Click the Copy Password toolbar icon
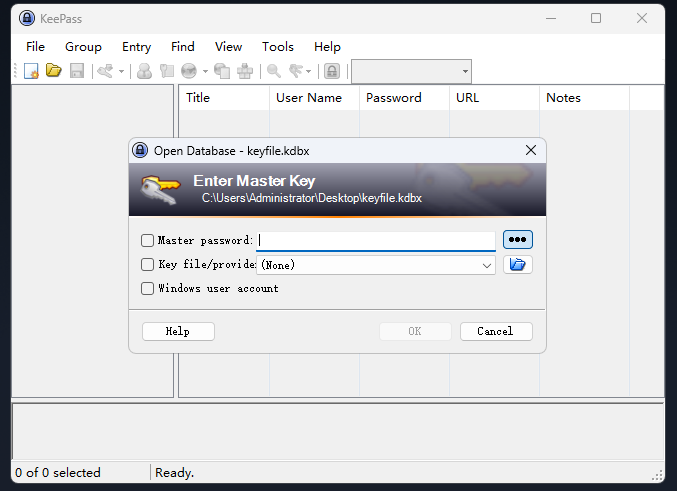Viewport: 677px width, 491px height. [167, 71]
